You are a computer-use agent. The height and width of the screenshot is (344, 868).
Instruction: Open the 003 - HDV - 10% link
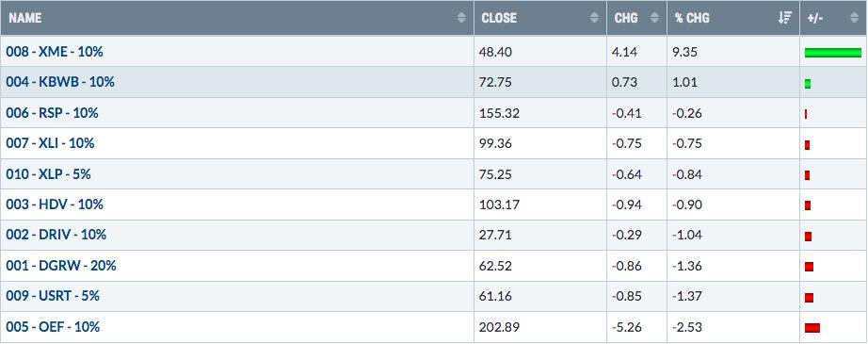click(x=55, y=205)
